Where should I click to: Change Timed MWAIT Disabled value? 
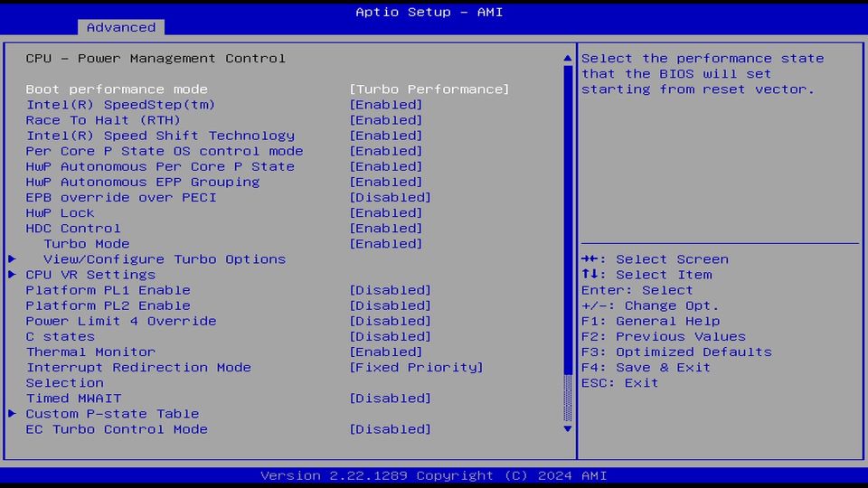[x=391, y=399]
